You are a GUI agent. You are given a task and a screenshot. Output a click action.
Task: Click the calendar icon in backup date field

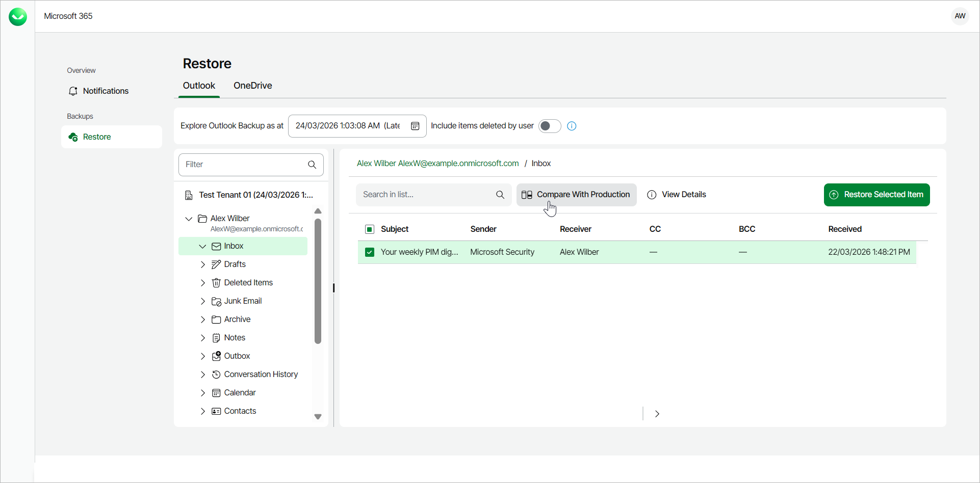(415, 126)
